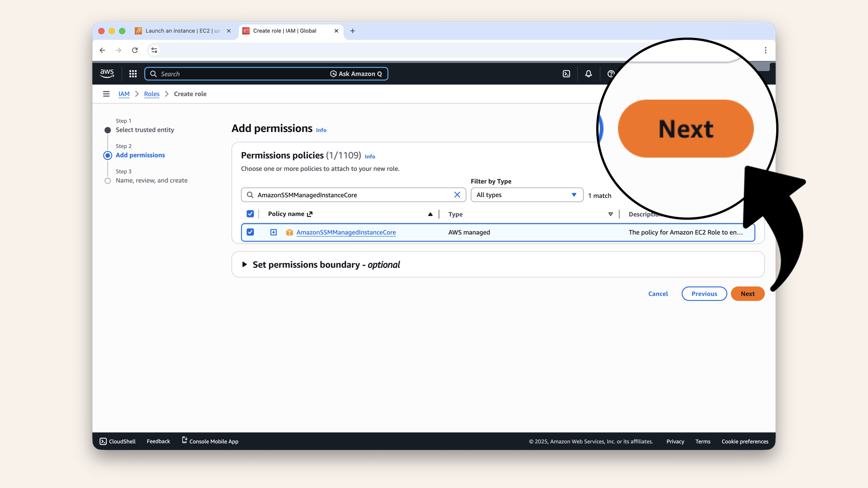Click the policy search input field
Image resolution: width=868 pixels, height=488 pixels.
(353, 195)
